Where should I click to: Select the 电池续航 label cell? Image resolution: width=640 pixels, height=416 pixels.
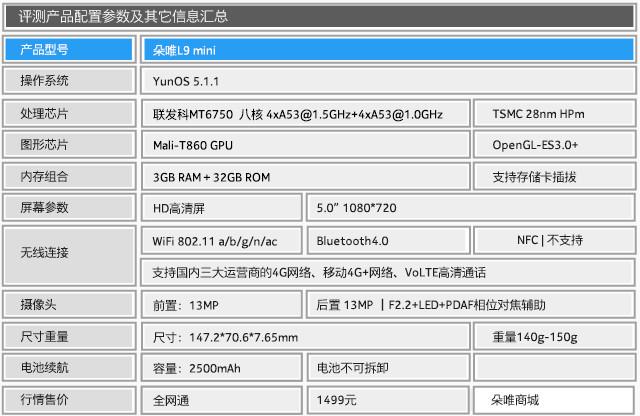pos(69,367)
